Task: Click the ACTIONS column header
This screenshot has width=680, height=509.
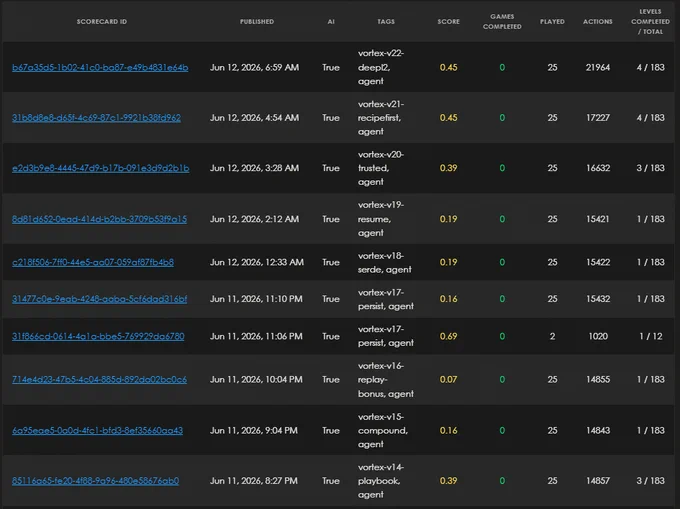Action: click(x=598, y=21)
